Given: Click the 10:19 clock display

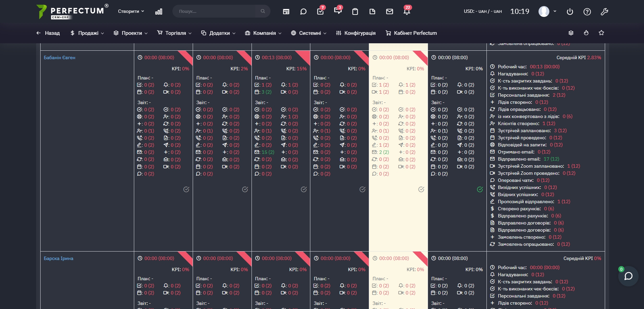Looking at the screenshot, I should tap(520, 11).
